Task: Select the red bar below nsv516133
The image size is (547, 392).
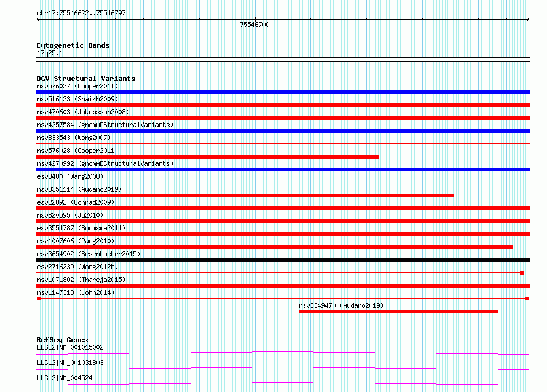Action: pyautogui.click(x=283, y=105)
